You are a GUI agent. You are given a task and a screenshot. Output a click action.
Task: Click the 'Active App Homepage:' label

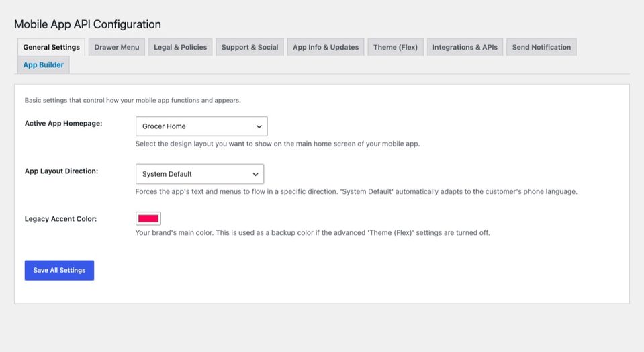point(63,123)
